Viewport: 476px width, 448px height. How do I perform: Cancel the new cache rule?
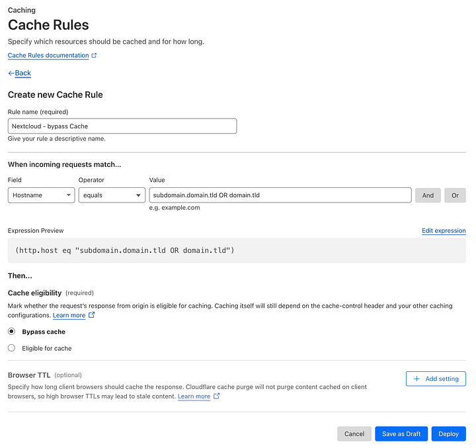354,433
